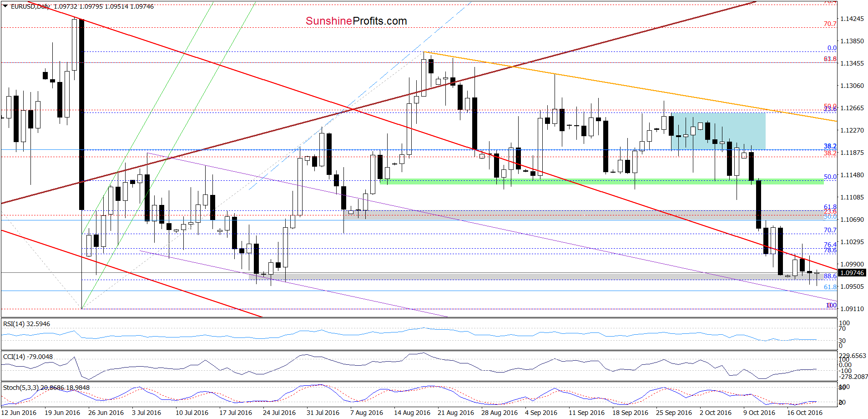Click the 14 Aug 2016 date label

coord(412,413)
